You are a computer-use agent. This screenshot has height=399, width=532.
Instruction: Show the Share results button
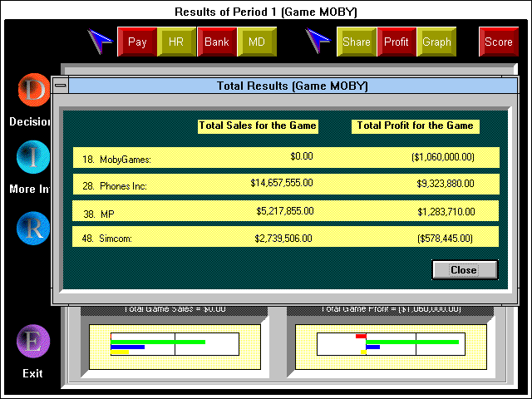(x=357, y=42)
